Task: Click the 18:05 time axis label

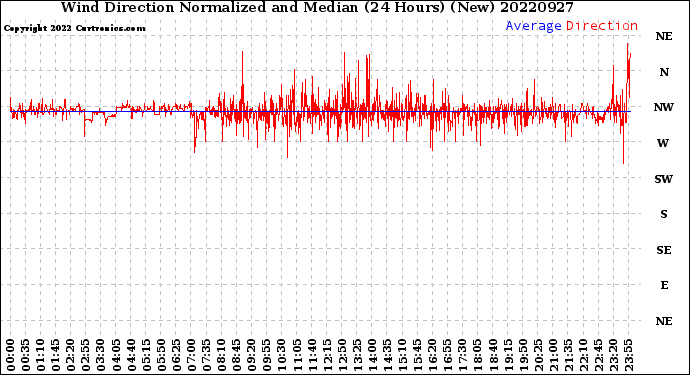Action: [x=478, y=355]
